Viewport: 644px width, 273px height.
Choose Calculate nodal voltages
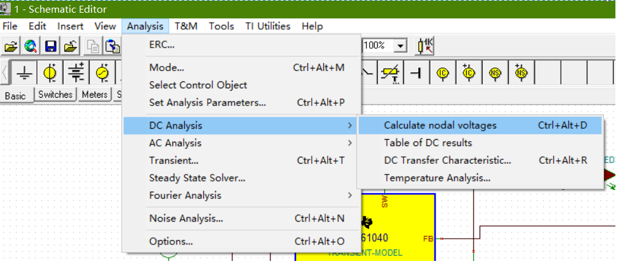440,126
